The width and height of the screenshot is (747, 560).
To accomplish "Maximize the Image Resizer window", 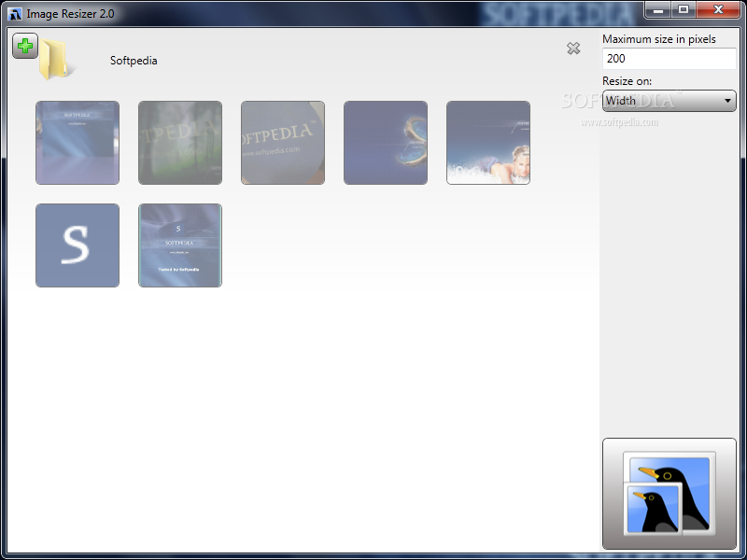I will tap(684, 10).
